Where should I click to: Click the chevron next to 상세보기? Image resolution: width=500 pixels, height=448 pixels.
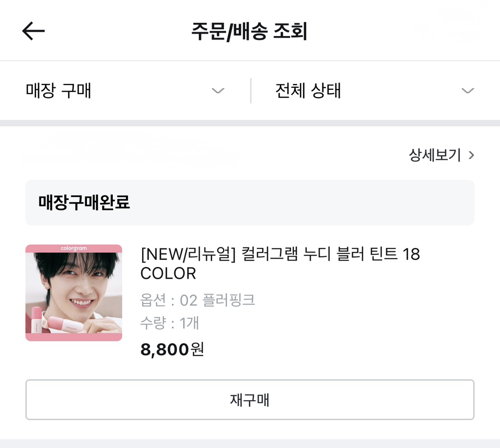point(471,155)
